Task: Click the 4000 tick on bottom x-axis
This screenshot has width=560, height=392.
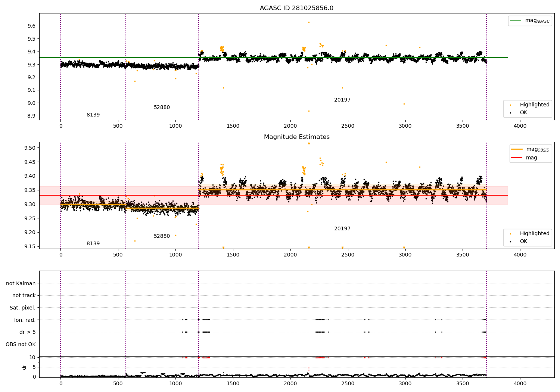Action: pyautogui.click(x=520, y=383)
